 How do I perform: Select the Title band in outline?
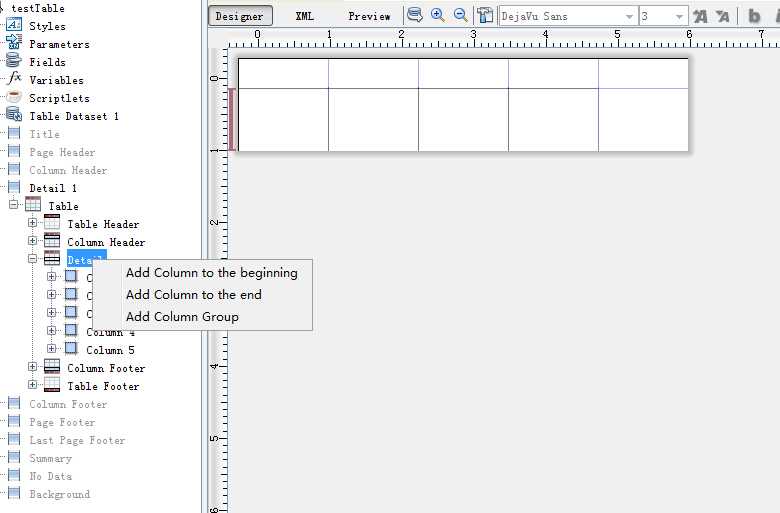tap(44, 134)
